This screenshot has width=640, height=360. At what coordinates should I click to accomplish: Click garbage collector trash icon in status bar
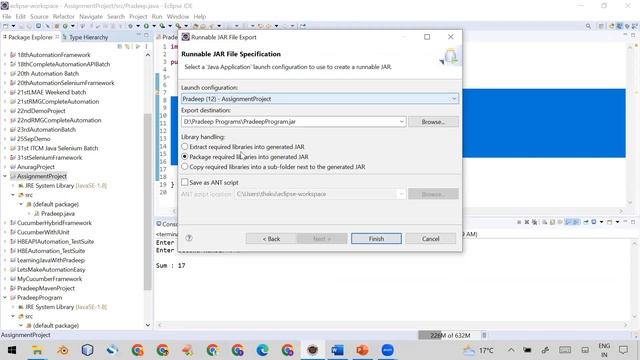point(484,335)
